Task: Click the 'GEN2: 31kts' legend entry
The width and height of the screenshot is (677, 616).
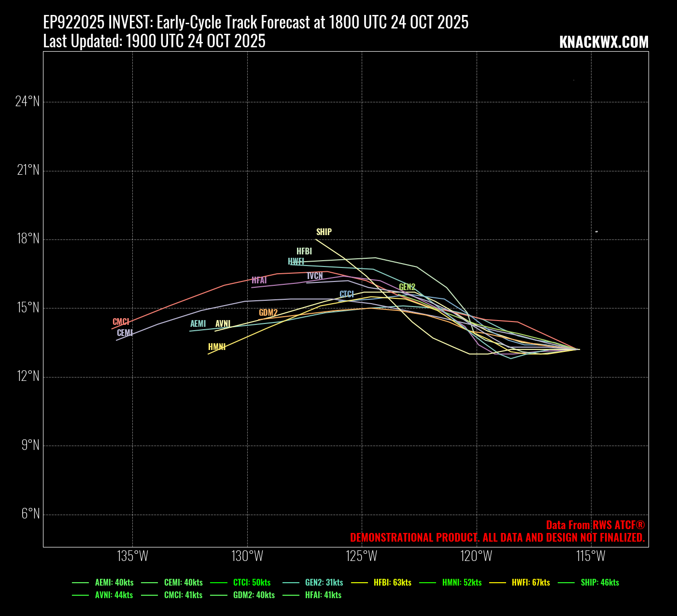Action: (x=324, y=582)
